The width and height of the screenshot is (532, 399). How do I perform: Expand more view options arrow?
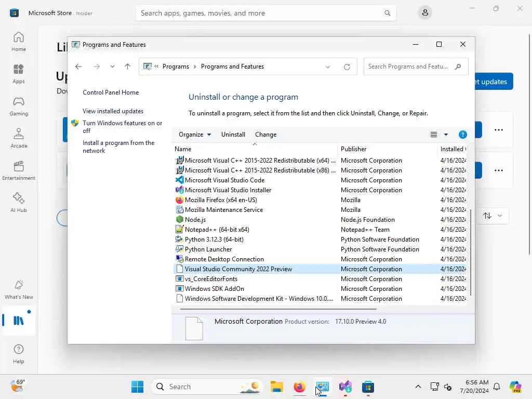click(x=446, y=135)
